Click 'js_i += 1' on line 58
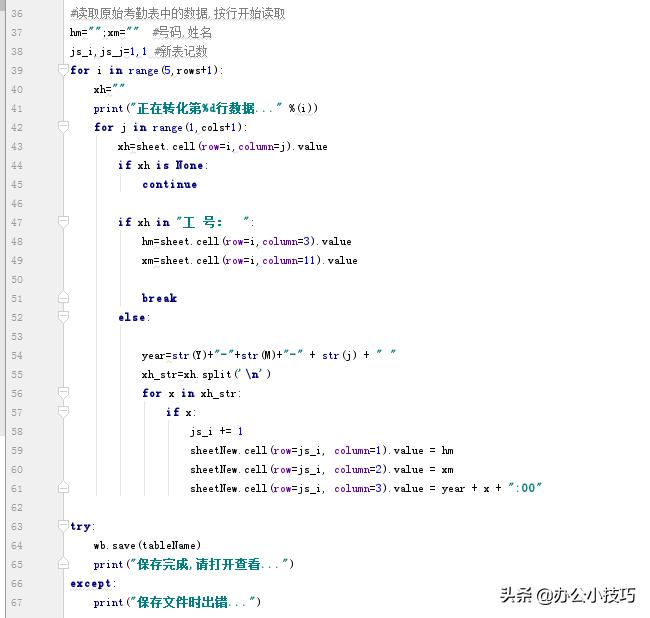Viewport: 650px width, 618px height. [216, 431]
